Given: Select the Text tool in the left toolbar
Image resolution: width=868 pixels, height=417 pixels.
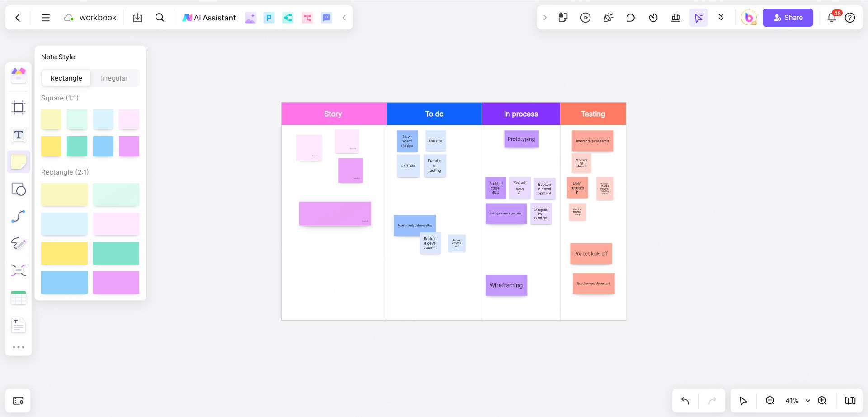Looking at the screenshot, I should tap(19, 135).
